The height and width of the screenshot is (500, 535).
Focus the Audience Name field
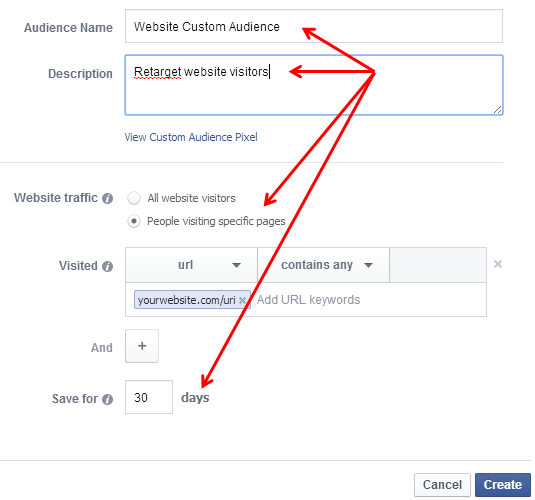314,26
